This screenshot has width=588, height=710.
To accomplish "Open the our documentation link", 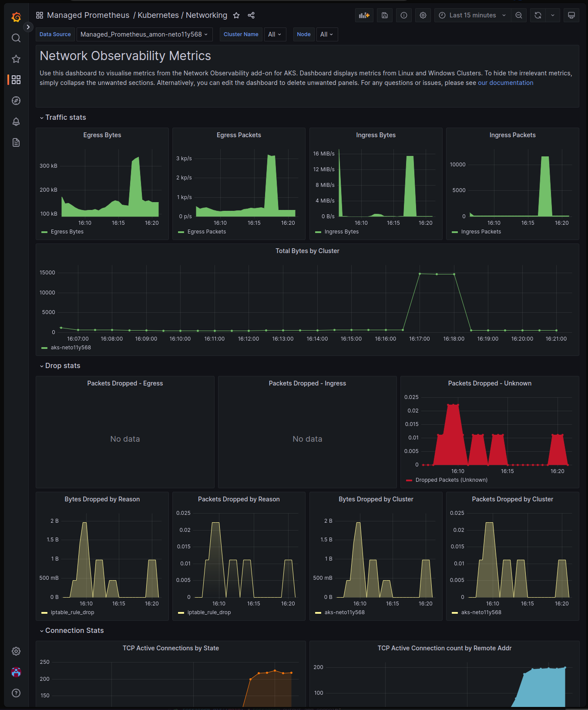I will 505,83.
